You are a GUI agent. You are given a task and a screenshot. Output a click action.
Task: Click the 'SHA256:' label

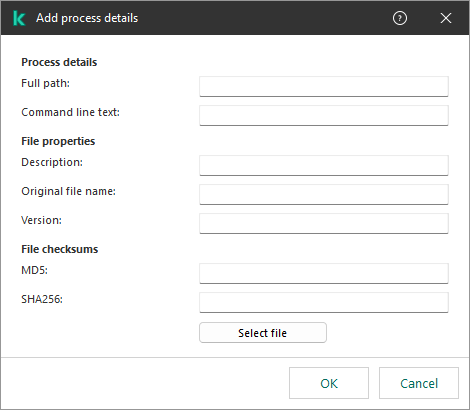coord(42,299)
